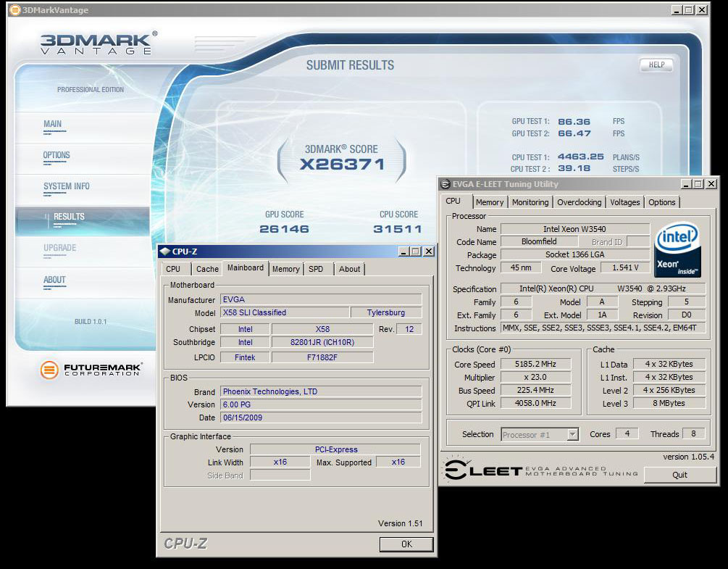Switch to the Monitoring tab in E-LEET
This screenshot has width=728, height=569.
click(530, 202)
